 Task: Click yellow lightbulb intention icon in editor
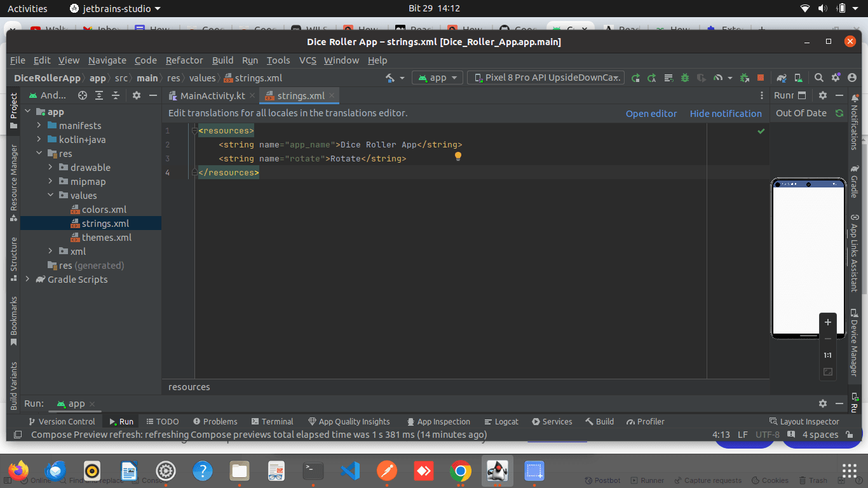(x=458, y=156)
